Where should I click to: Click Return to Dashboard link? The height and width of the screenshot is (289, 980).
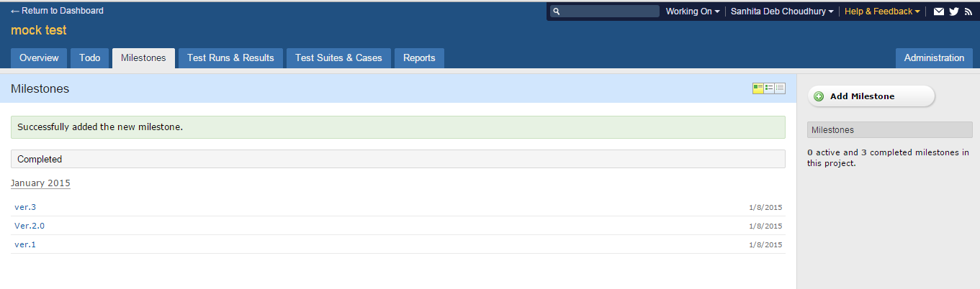tap(57, 11)
